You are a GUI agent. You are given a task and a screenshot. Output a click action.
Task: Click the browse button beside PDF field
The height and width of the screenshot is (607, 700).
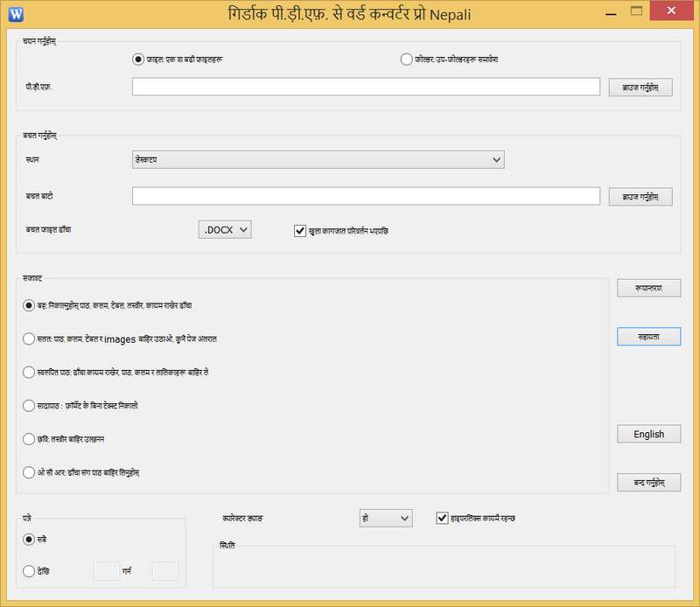[x=640, y=87]
